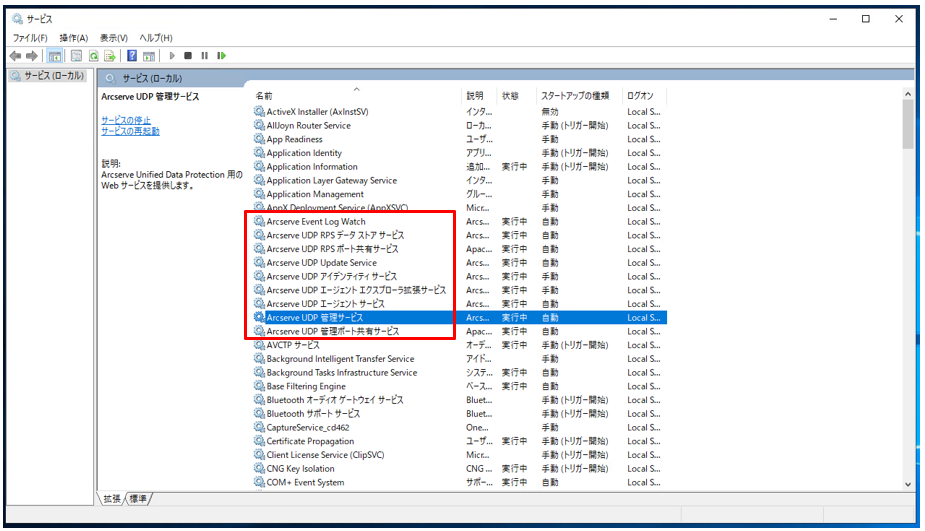Click the scrollbar down arrow
This screenshot has width=925, height=531.
pyautogui.click(x=908, y=484)
